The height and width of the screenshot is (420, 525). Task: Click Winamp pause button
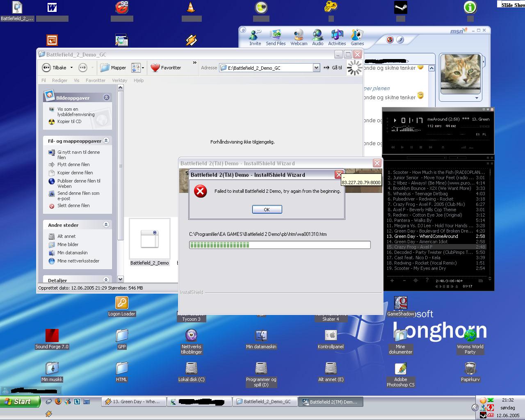[x=412, y=147]
